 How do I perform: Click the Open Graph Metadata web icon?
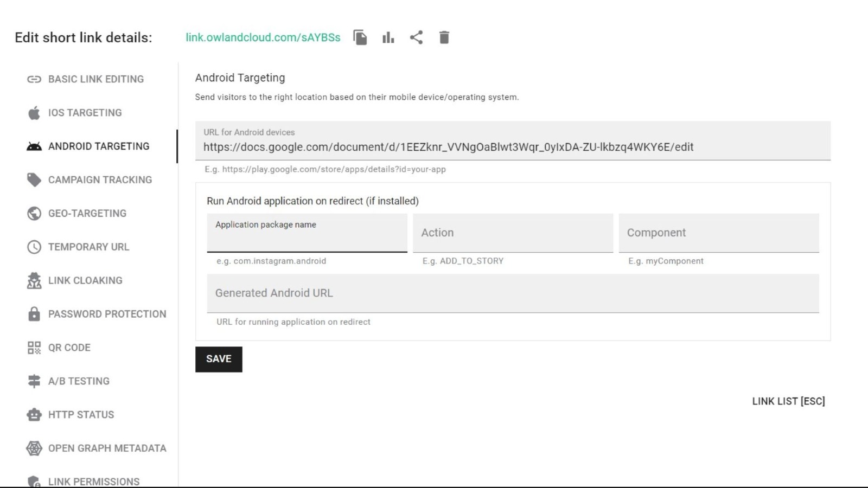tap(34, 448)
